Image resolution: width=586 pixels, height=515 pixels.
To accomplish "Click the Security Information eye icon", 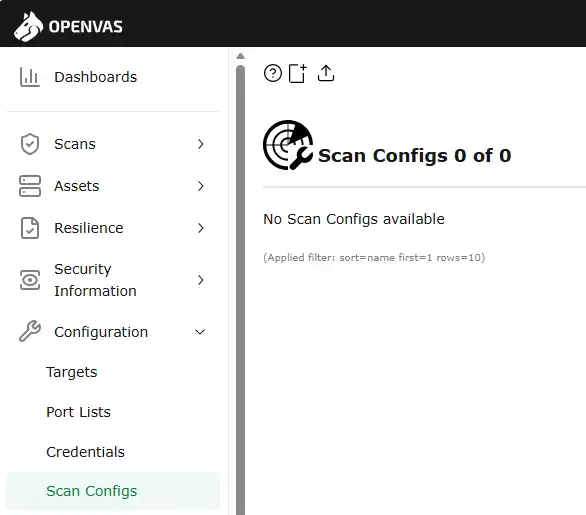I will tap(30, 280).
